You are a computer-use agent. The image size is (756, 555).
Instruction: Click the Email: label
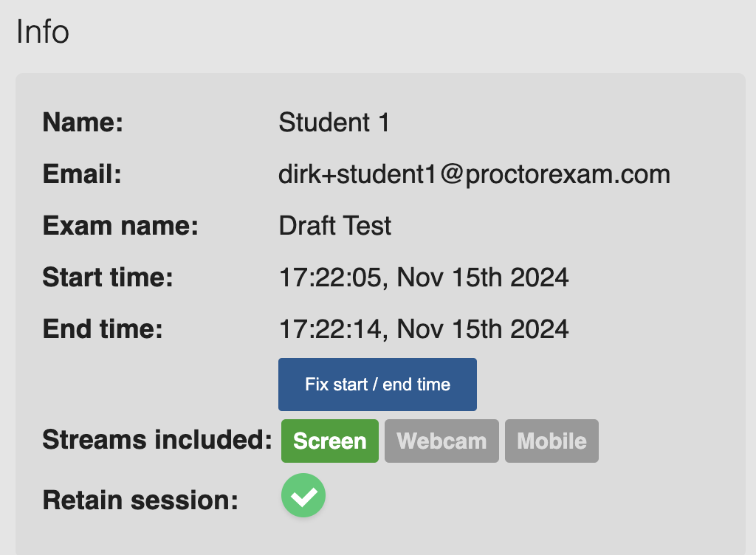pyautogui.click(x=82, y=174)
